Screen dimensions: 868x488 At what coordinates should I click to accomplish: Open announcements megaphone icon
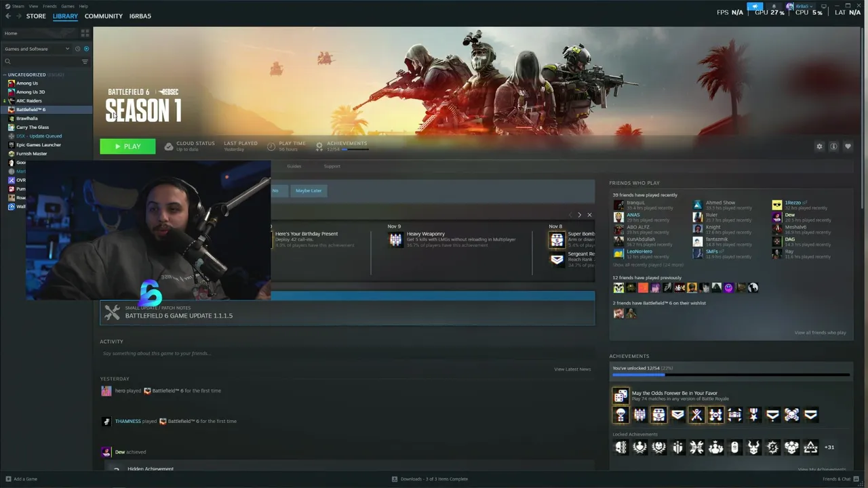click(755, 6)
